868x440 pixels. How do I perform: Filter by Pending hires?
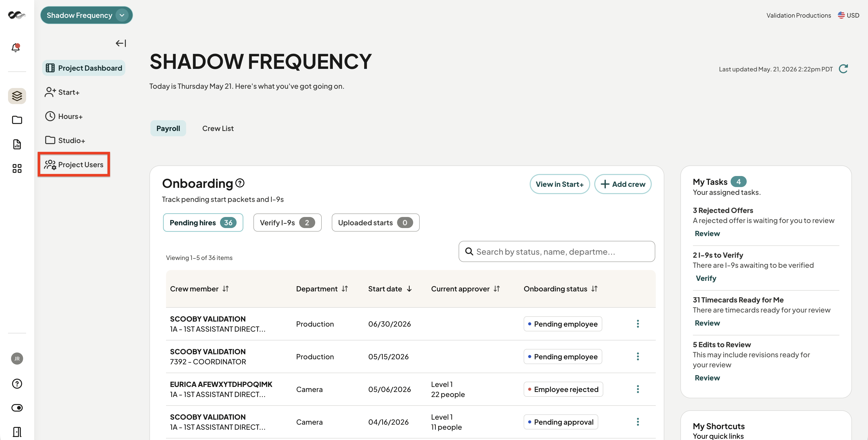pyautogui.click(x=203, y=223)
